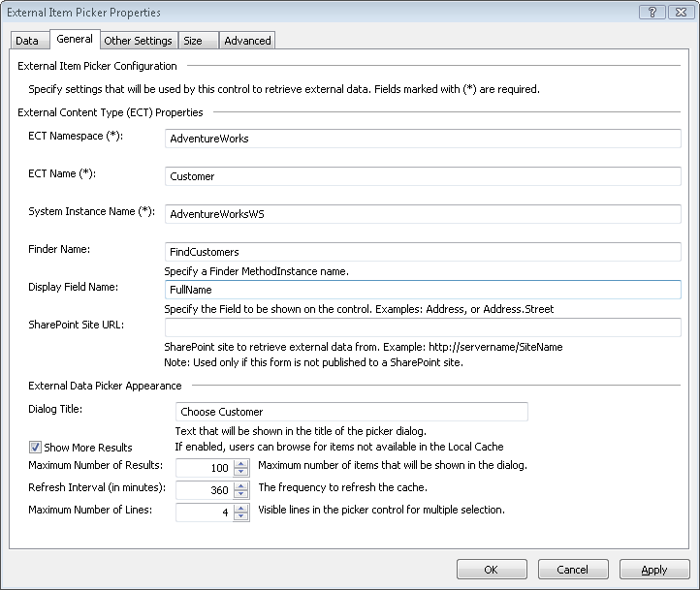
Task: Go to the Advanced tab
Action: click(x=247, y=41)
